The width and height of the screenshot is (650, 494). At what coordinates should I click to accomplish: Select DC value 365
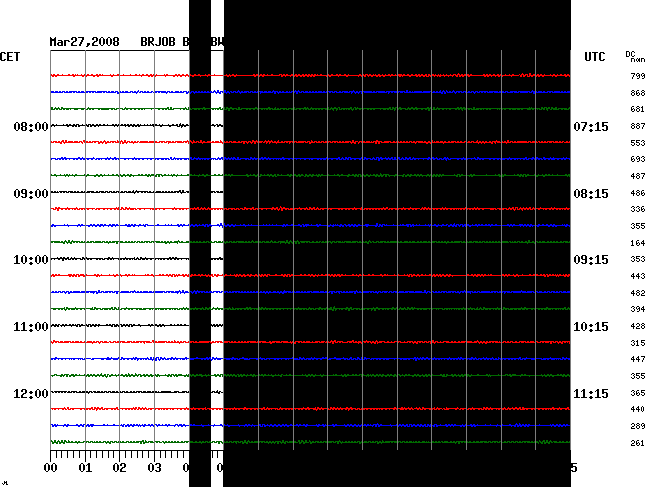point(638,393)
